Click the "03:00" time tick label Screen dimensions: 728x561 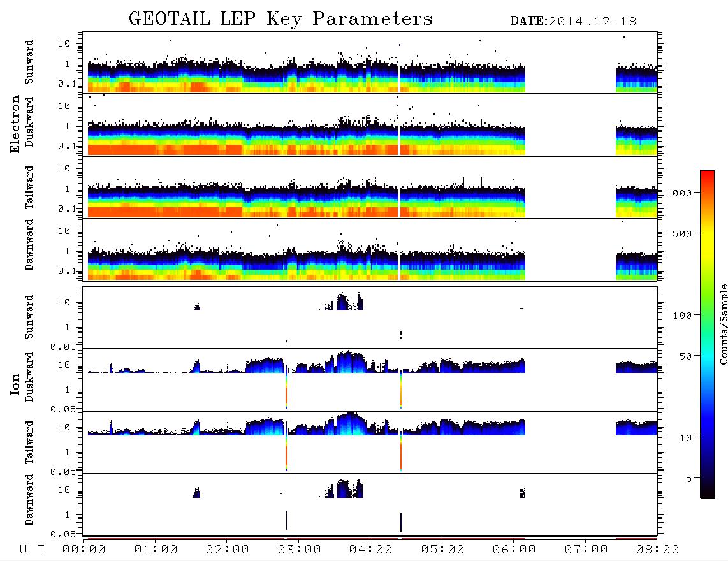[300, 550]
